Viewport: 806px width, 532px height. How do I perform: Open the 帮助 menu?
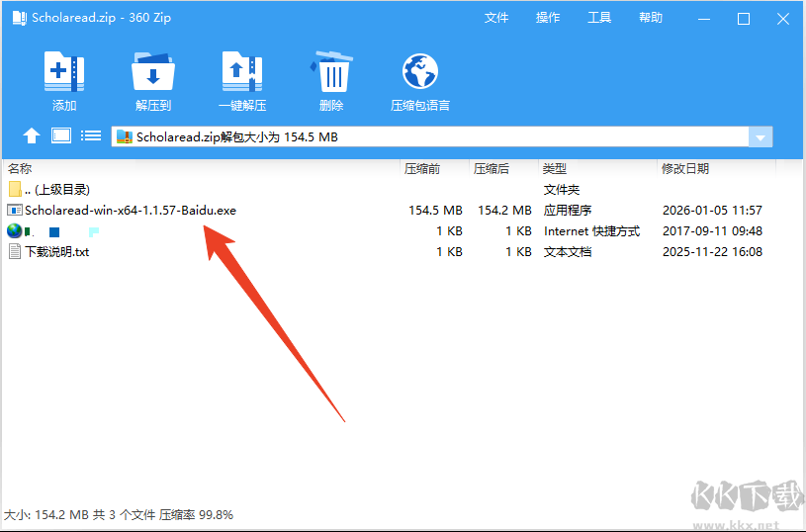[x=651, y=18]
